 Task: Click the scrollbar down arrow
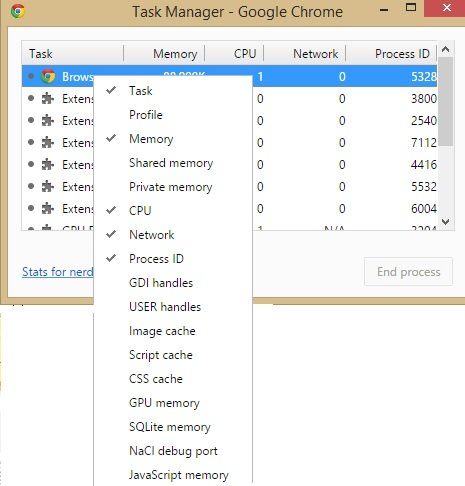point(446,222)
